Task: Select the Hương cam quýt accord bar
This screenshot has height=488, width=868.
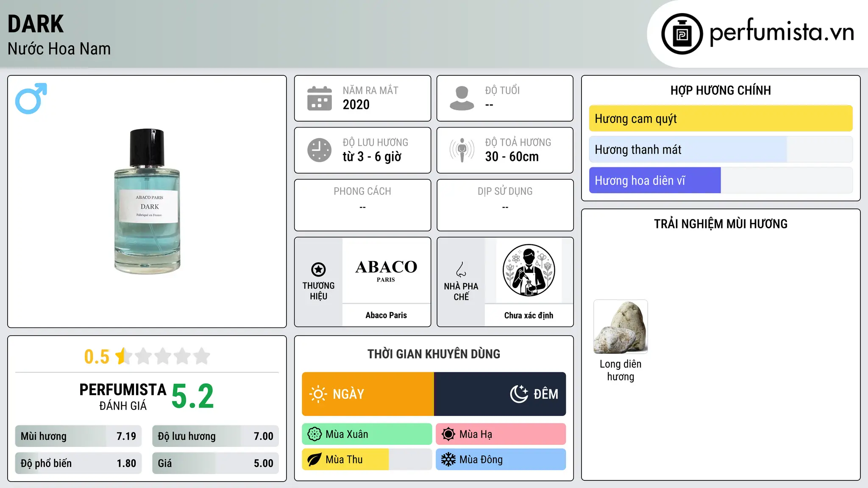Action: pos(721,119)
